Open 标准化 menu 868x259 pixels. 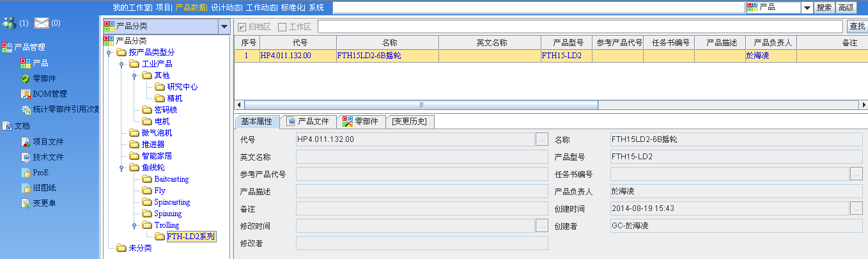(x=292, y=8)
